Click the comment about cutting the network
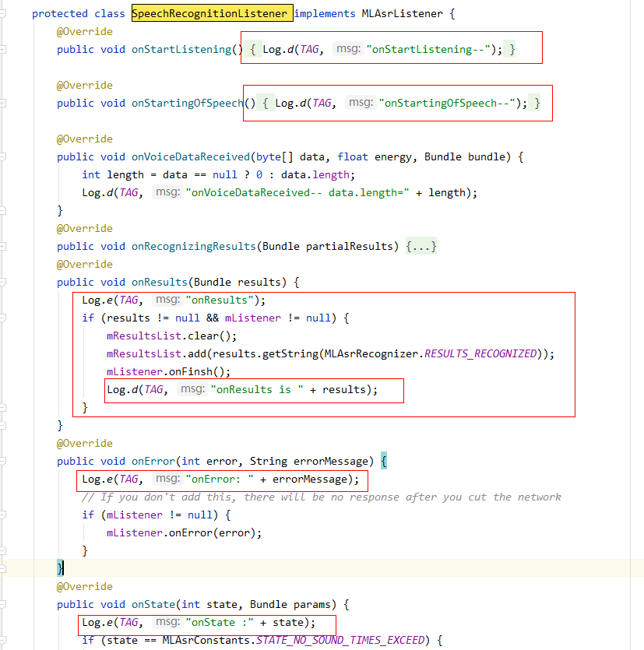 [322, 497]
